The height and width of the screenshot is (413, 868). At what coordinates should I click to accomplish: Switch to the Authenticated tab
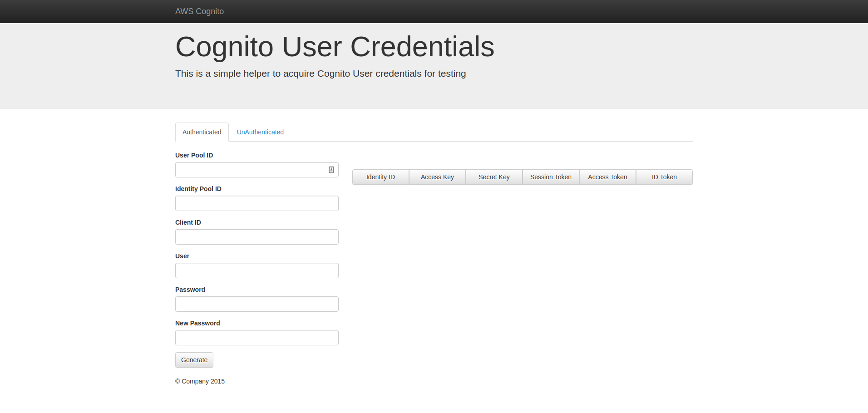tap(202, 132)
